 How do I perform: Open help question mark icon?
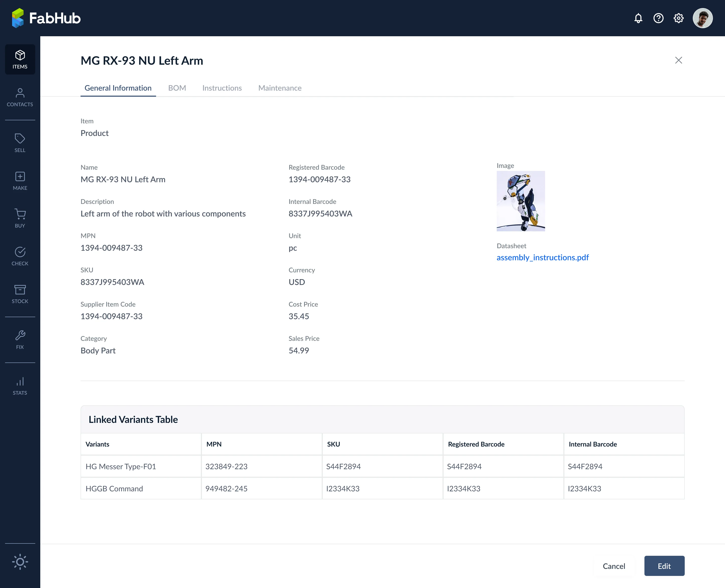coord(658,18)
